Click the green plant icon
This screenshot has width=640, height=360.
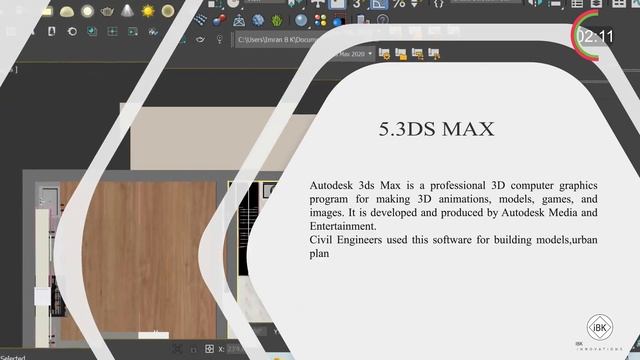point(277,20)
